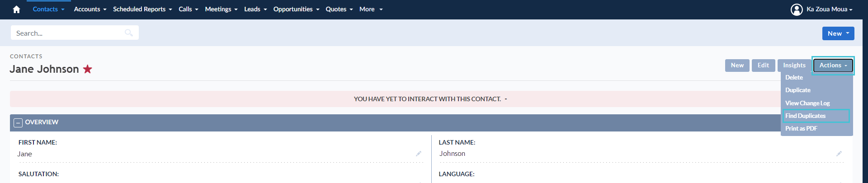Click the user avatar icon
Viewport: 868px width, 183px height.
(x=797, y=9)
